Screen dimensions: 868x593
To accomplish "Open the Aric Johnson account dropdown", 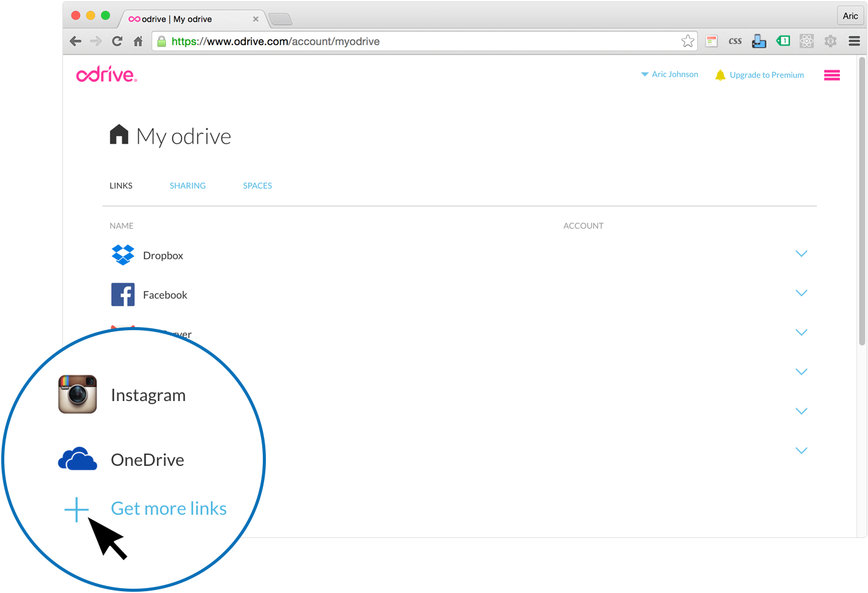I will pos(669,74).
